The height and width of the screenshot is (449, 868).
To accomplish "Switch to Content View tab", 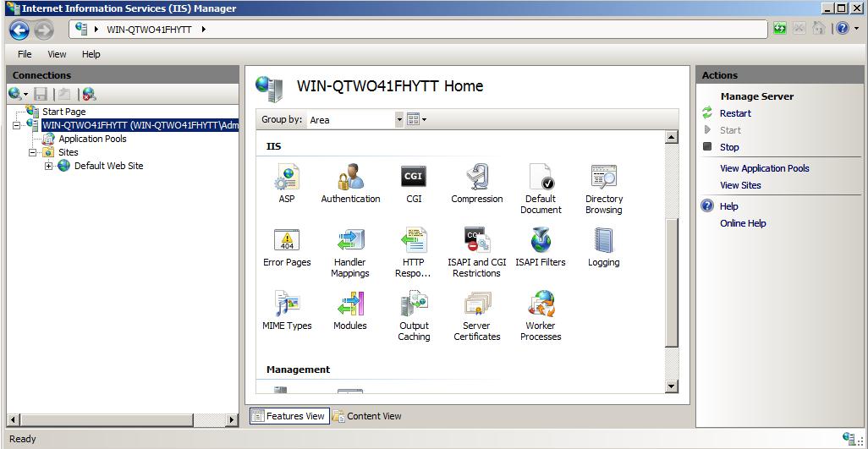I will (x=367, y=416).
